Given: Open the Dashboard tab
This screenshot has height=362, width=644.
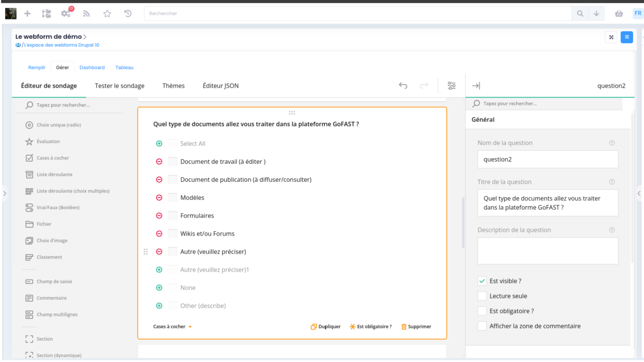Looking at the screenshot, I should click(x=92, y=67).
